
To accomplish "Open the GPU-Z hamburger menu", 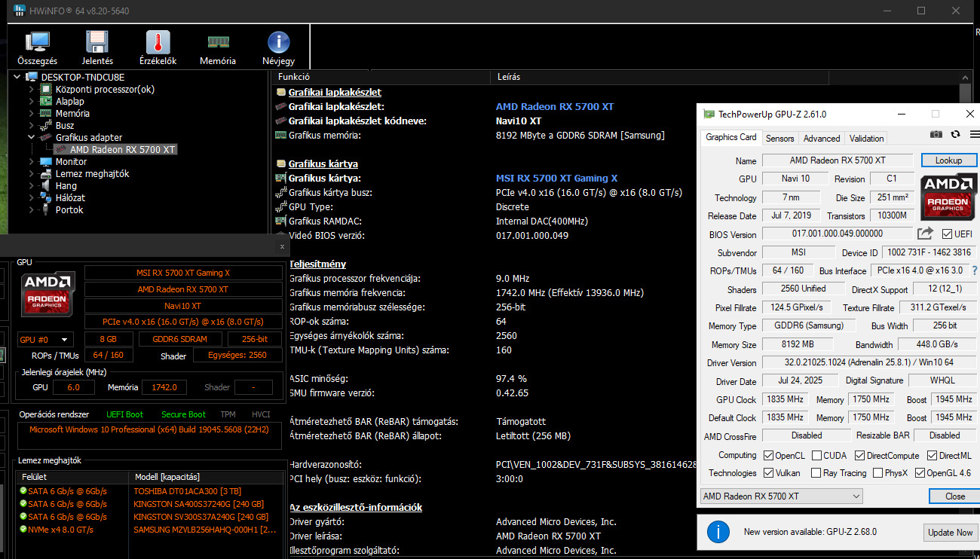I will 974,134.
